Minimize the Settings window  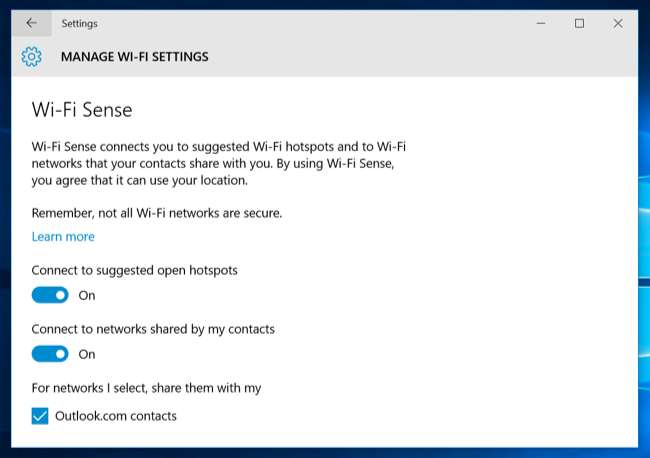pyautogui.click(x=541, y=23)
